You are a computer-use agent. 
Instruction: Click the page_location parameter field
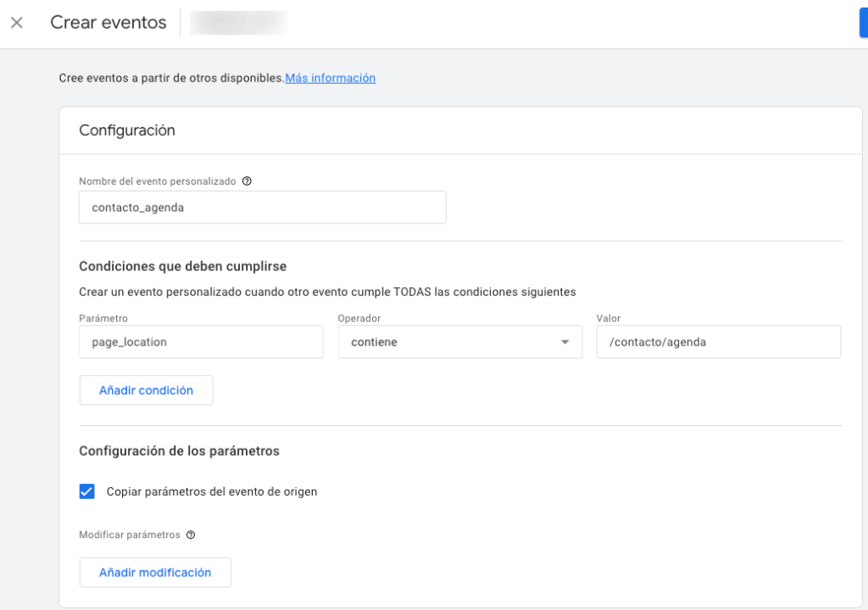click(x=201, y=342)
